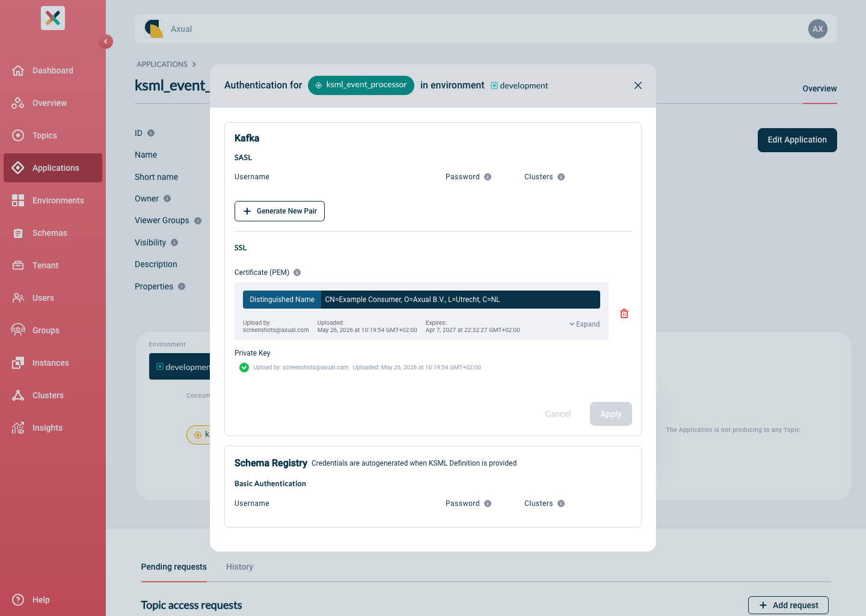Open the Clusters sidebar icon
Viewport: 866px width, 616px height.
18,395
